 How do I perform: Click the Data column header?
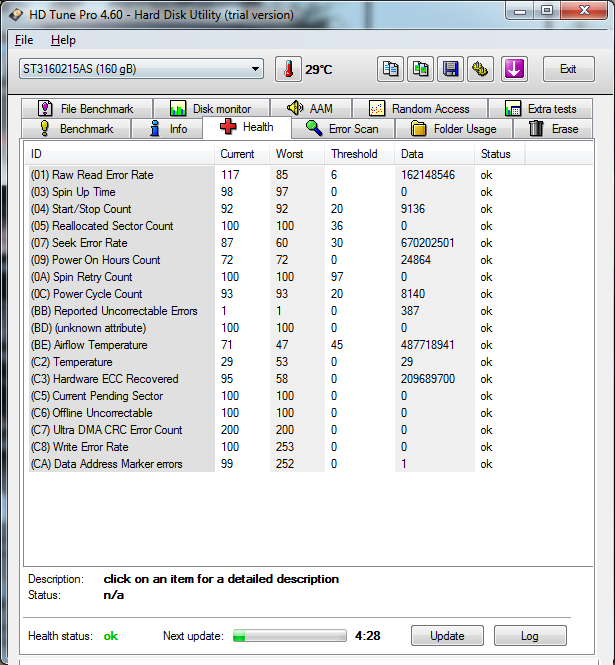[x=434, y=154]
